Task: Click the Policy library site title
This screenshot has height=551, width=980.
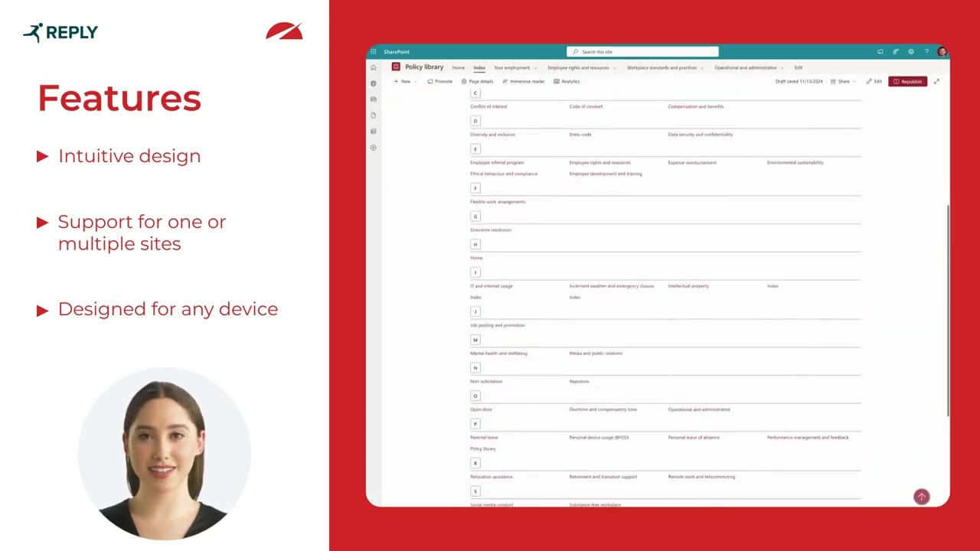Action: pos(424,67)
